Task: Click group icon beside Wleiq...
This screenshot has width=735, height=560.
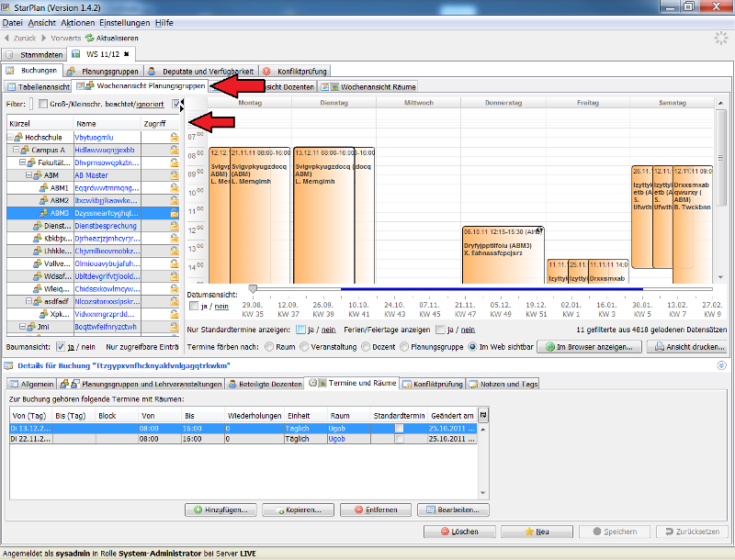Action: [x=38, y=289]
